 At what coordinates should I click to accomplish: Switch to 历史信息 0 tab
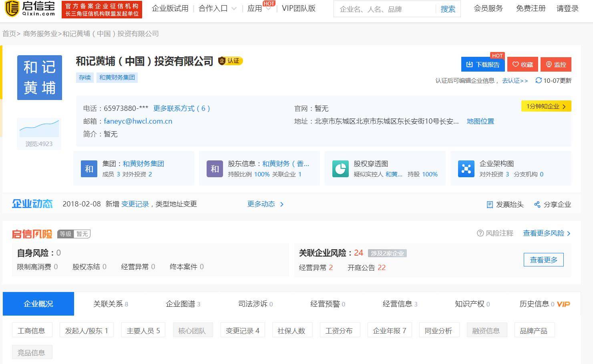click(537, 304)
